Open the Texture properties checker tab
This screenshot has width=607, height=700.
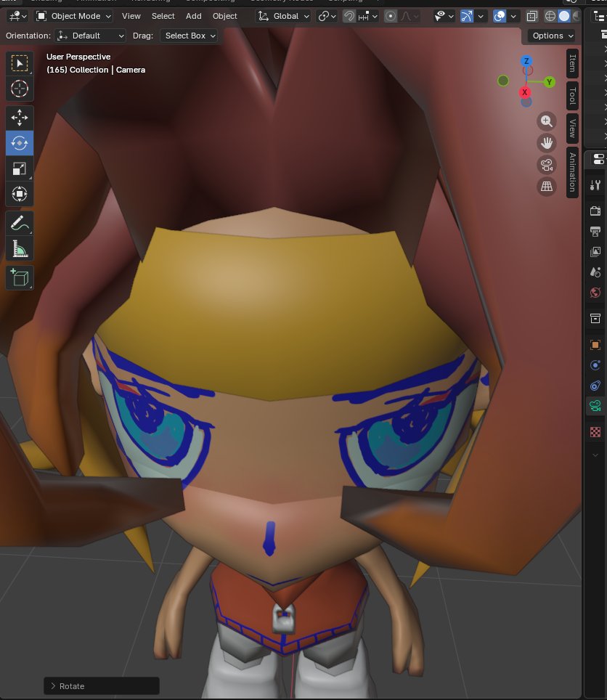pyautogui.click(x=595, y=432)
